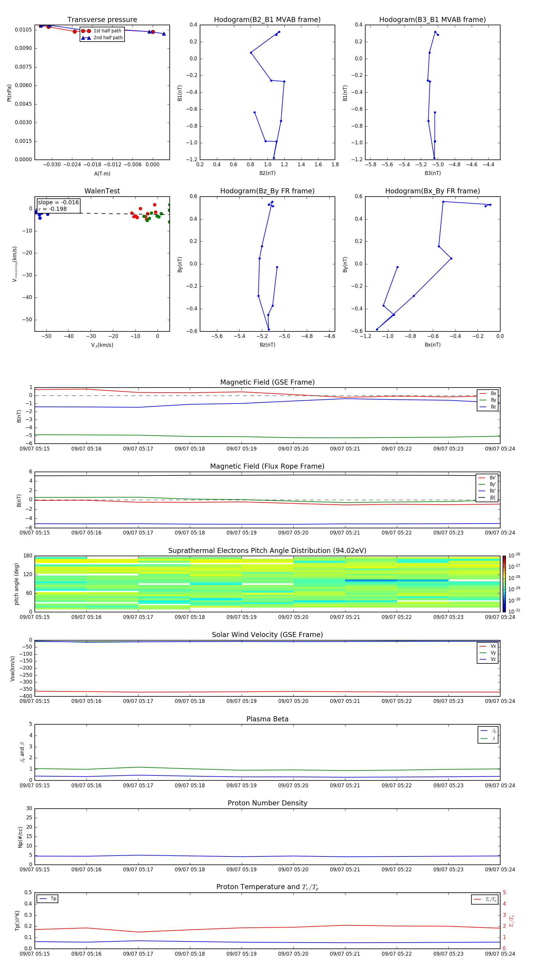535x980 pixels.
Task: Click the 'Magnetic Field (Flux Rope Frame)' title
Action: click(267, 467)
